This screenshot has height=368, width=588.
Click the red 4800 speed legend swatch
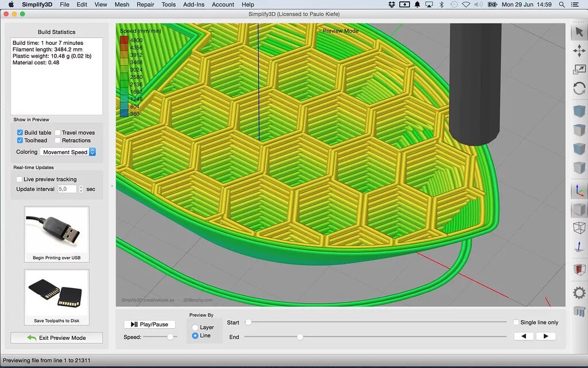124,40
